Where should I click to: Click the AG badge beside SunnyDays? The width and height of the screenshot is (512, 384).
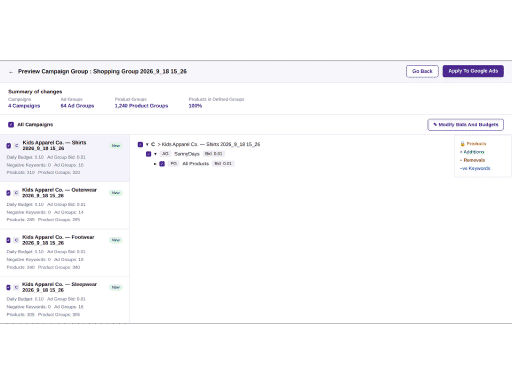(165, 154)
